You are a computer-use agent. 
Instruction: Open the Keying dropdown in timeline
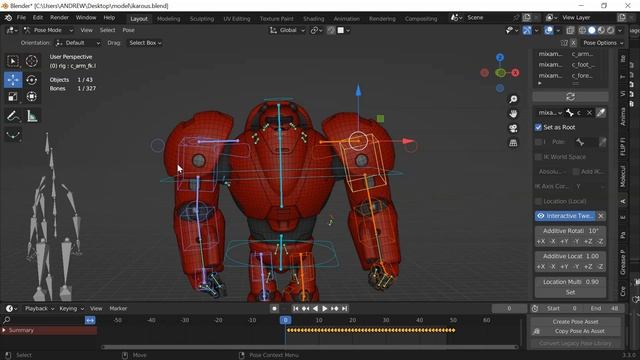coord(71,309)
